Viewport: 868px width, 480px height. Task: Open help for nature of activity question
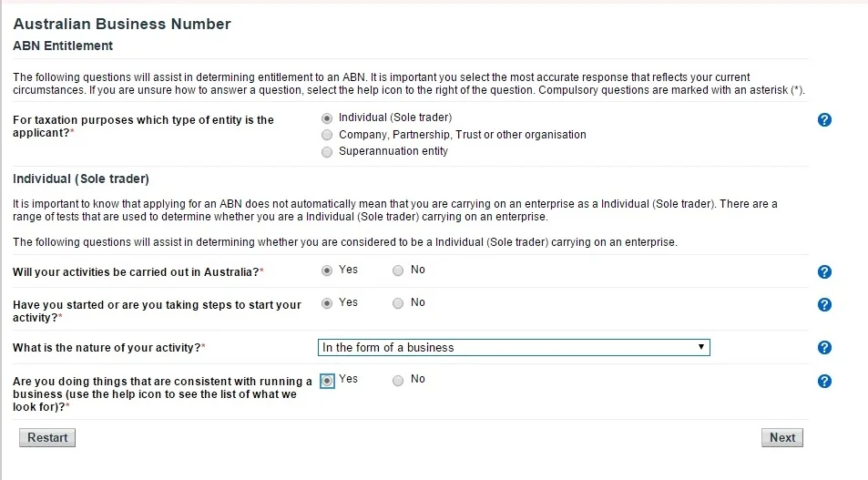824,347
